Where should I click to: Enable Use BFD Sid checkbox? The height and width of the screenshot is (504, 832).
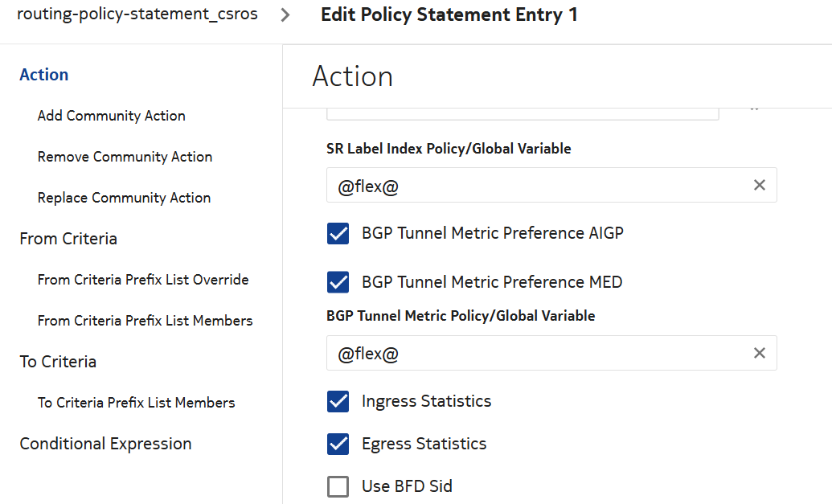click(x=338, y=486)
